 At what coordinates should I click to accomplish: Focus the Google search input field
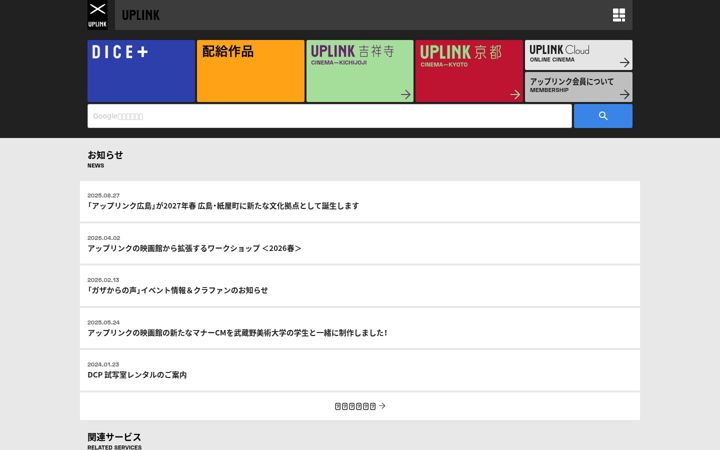coord(330,116)
